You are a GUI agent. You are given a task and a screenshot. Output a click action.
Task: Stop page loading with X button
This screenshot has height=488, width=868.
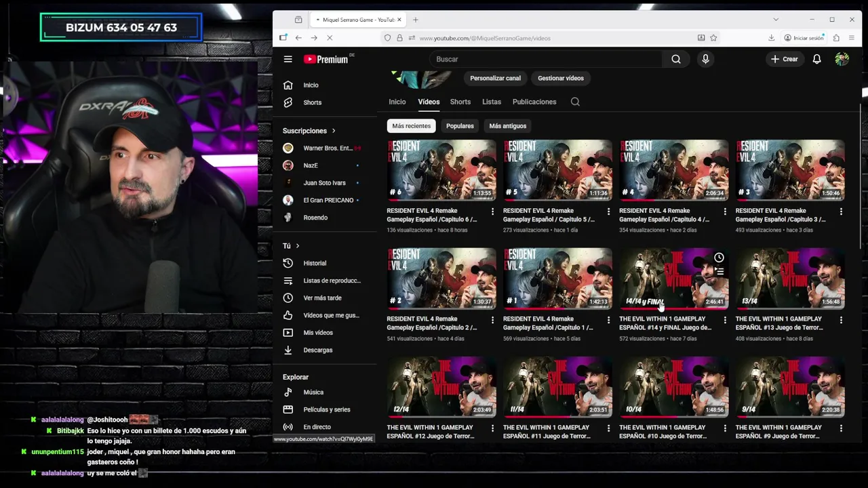point(330,38)
